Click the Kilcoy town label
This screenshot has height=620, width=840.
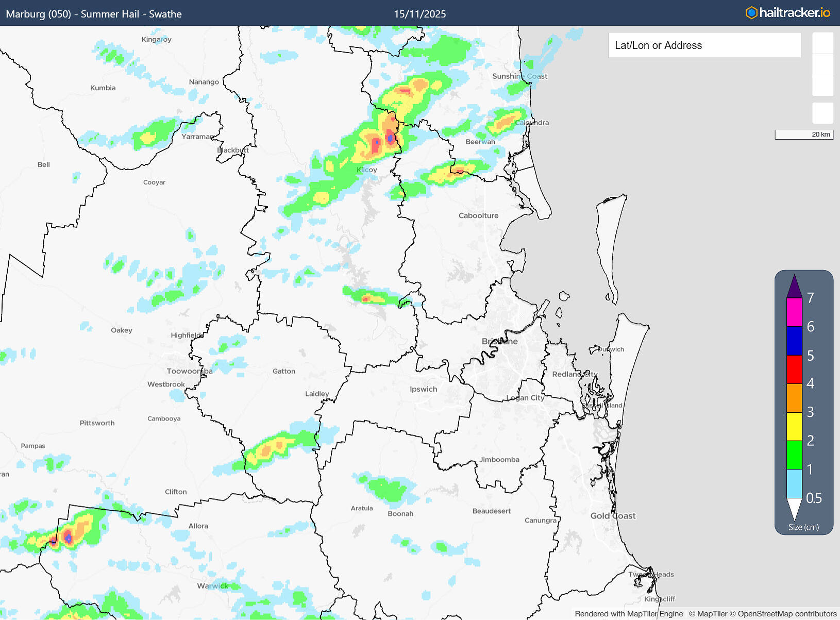367,170
